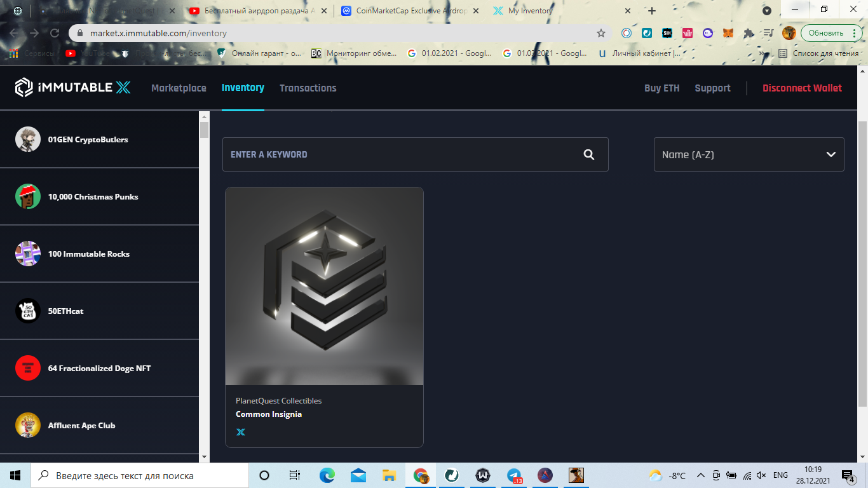Image resolution: width=868 pixels, height=488 pixels.
Task: Switch to the Inventory tab
Action: pyautogui.click(x=243, y=88)
